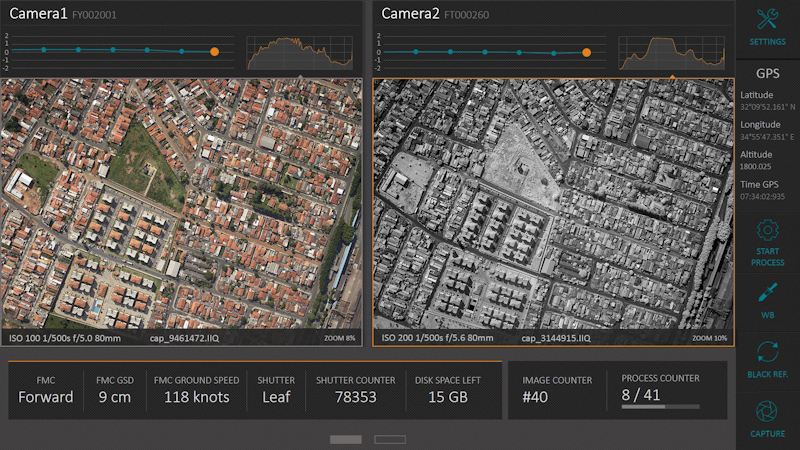Click the process counter 8 / 41 value
The image size is (800, 450).
[641, 395]
